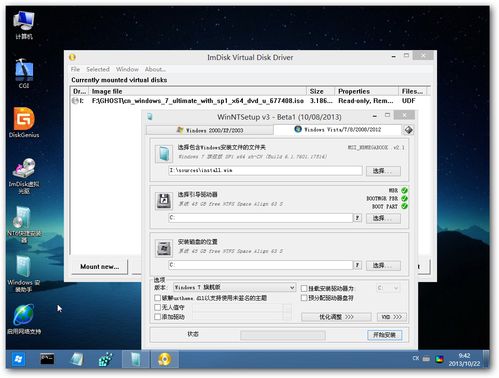Click the Properties column header in ImDisk

[x=367, y=91]
